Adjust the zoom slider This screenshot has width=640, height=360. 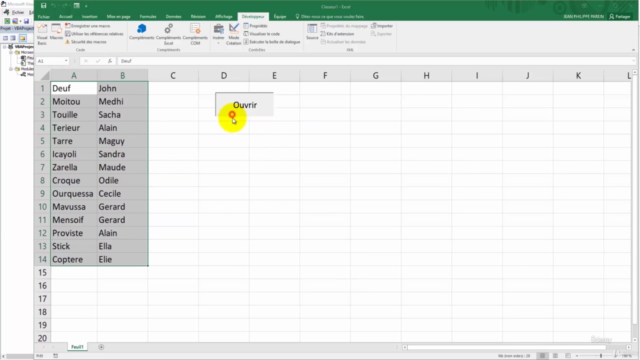[x=600, y=356]
